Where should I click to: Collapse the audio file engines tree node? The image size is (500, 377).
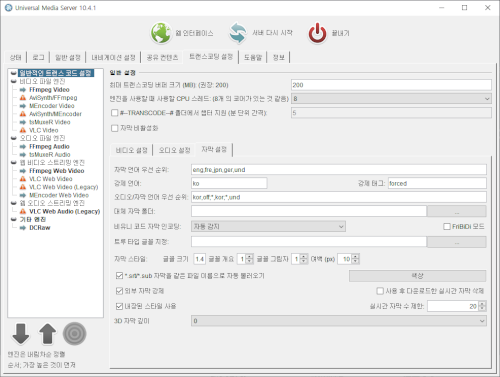14,138
